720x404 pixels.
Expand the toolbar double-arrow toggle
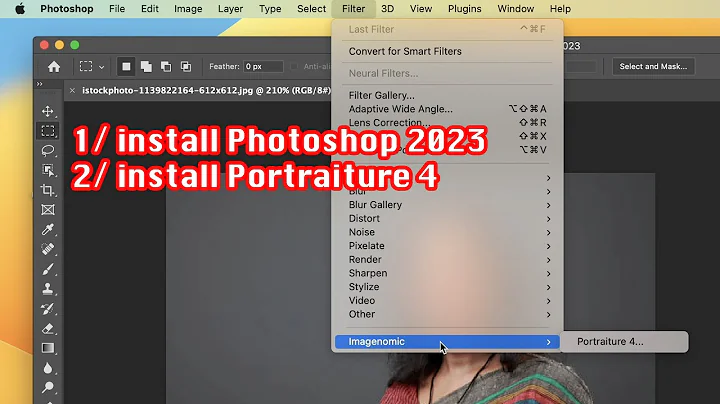[x=39, y=84]
